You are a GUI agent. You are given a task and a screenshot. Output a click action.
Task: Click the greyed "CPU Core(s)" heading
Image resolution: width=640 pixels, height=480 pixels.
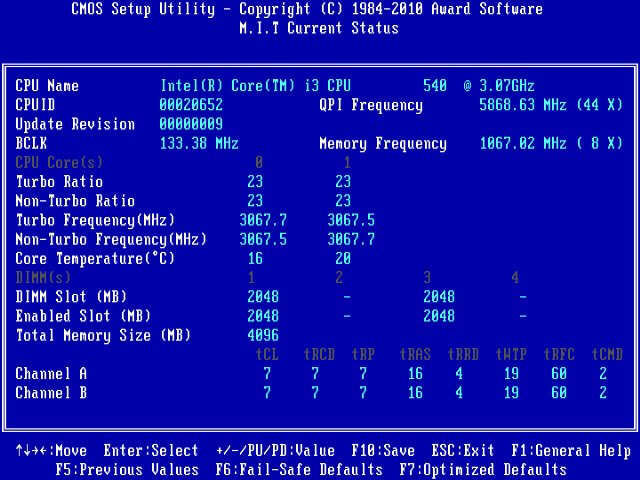click(x=59, y=162)
